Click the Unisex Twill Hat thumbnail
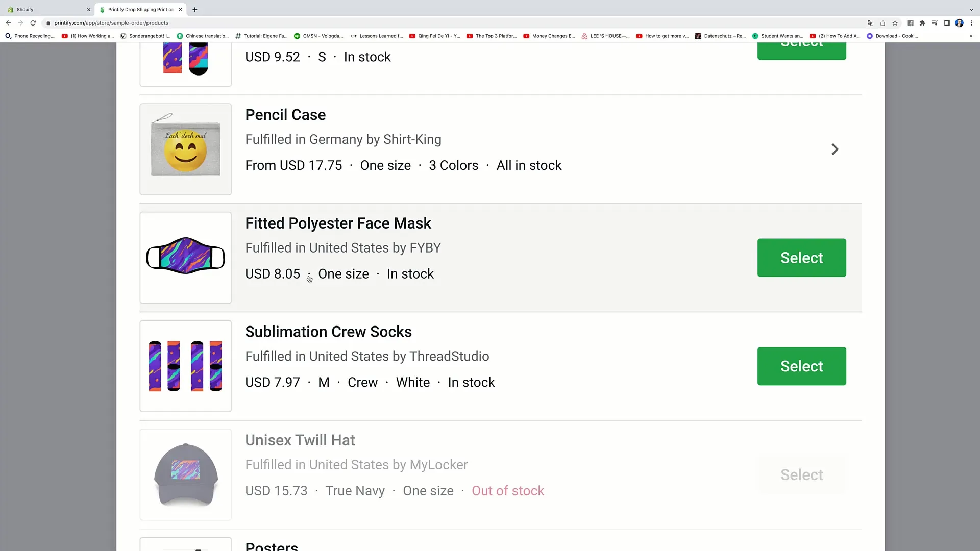Viewport: 980px width, 551px height. 186,474
